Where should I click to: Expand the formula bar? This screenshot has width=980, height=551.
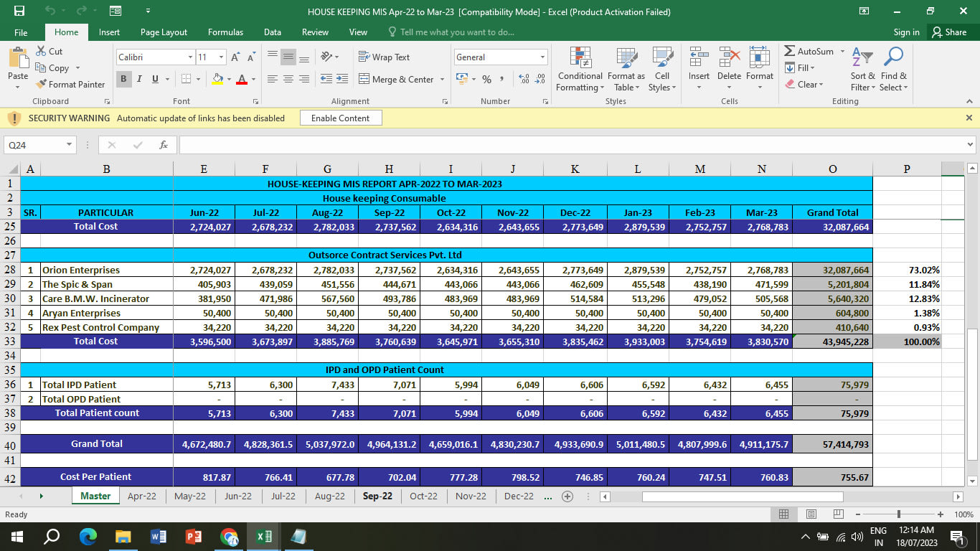(971, 145)
